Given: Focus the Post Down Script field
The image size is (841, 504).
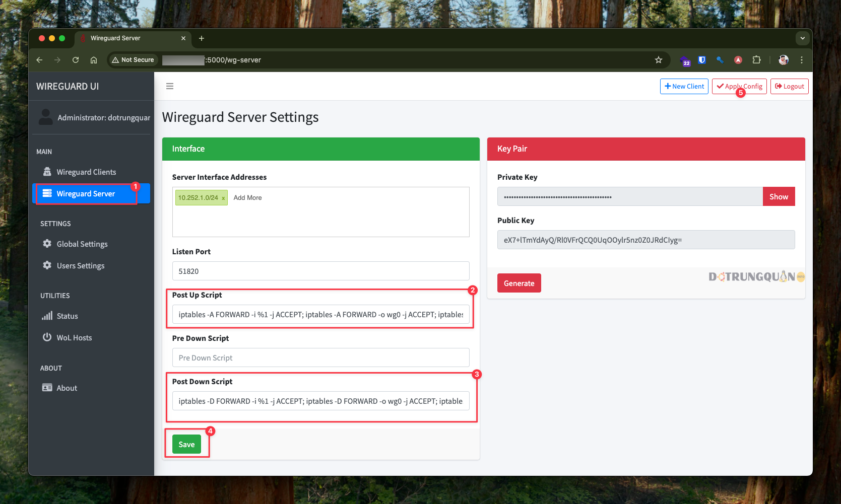Looking at the screenshot, I should pos(321,401).
